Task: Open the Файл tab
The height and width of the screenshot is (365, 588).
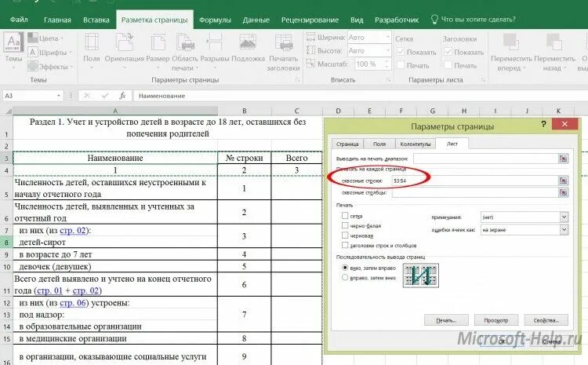Action: pos(19,20)
